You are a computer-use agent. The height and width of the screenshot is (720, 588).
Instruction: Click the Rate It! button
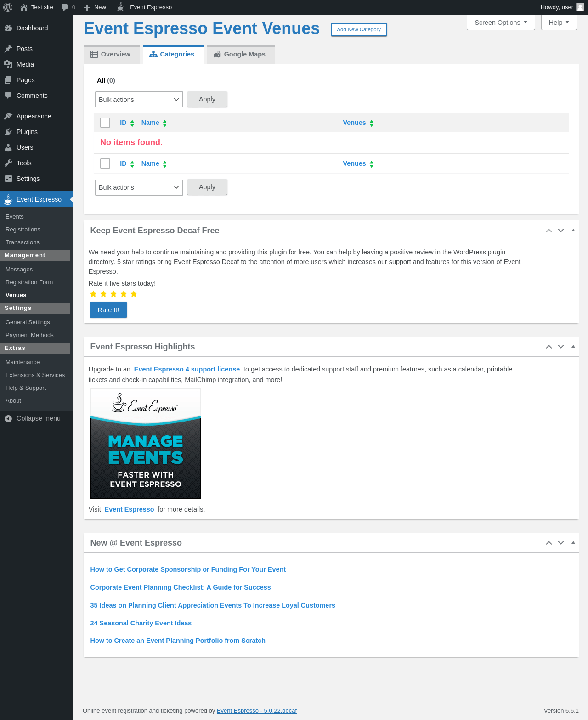[x=108, y=310]
